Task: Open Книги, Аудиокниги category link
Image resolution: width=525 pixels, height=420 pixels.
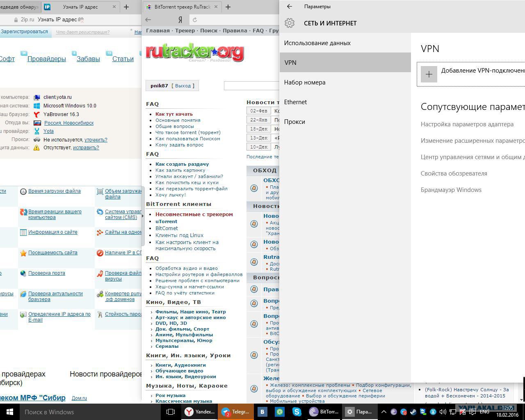Action: 180,365
